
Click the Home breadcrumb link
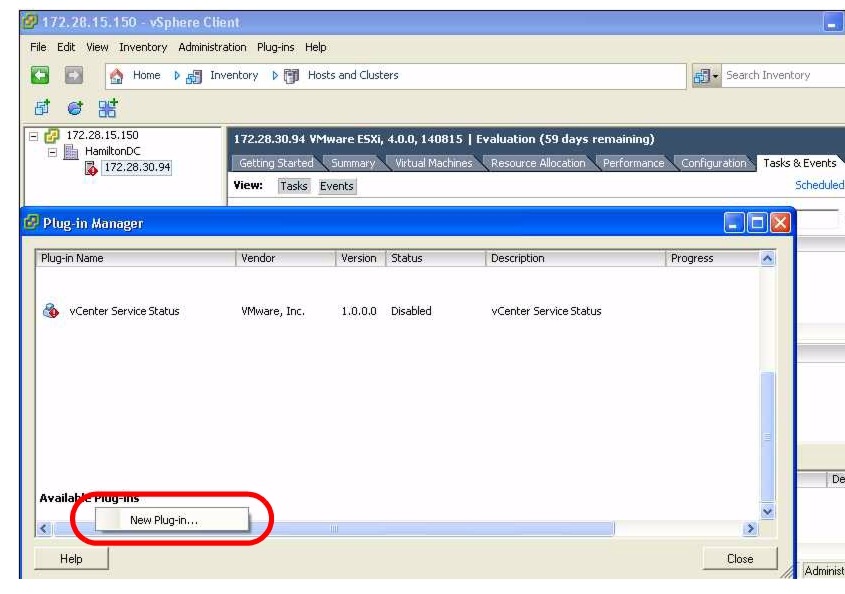[147, 75]
